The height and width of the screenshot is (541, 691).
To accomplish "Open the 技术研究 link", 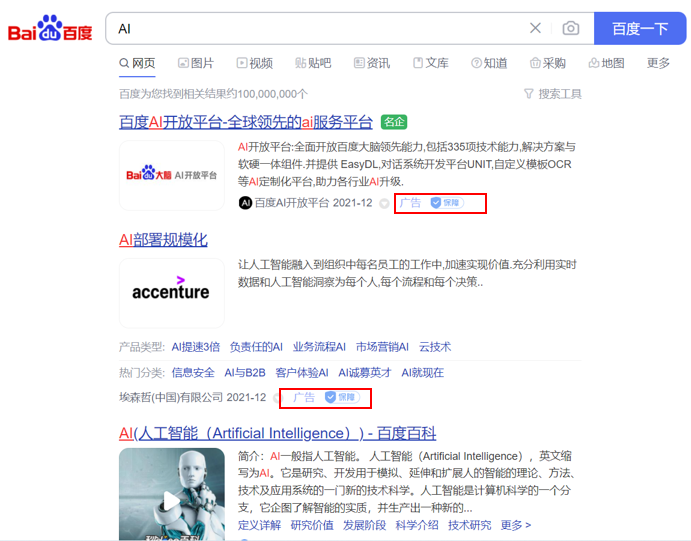I will click(469, 525).
